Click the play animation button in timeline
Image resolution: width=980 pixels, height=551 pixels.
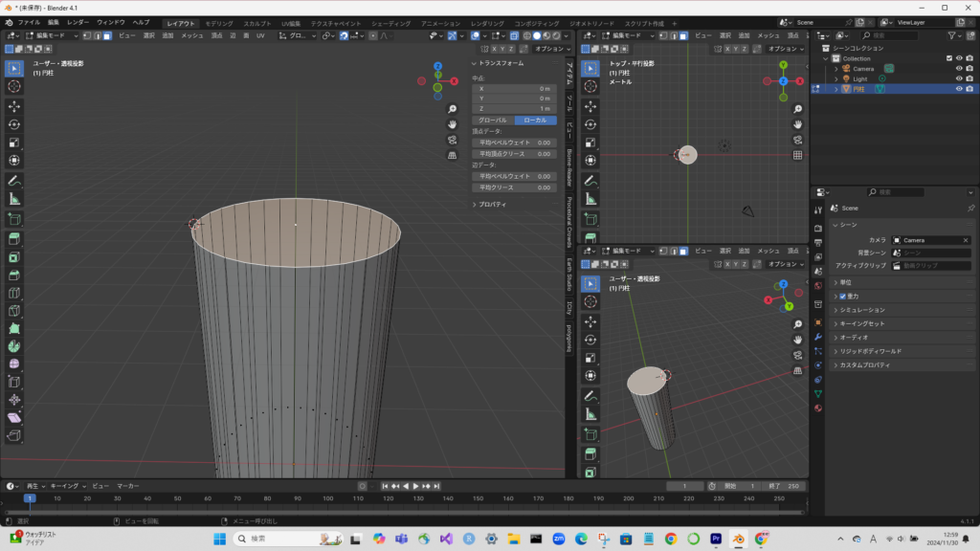coord(416,486)
